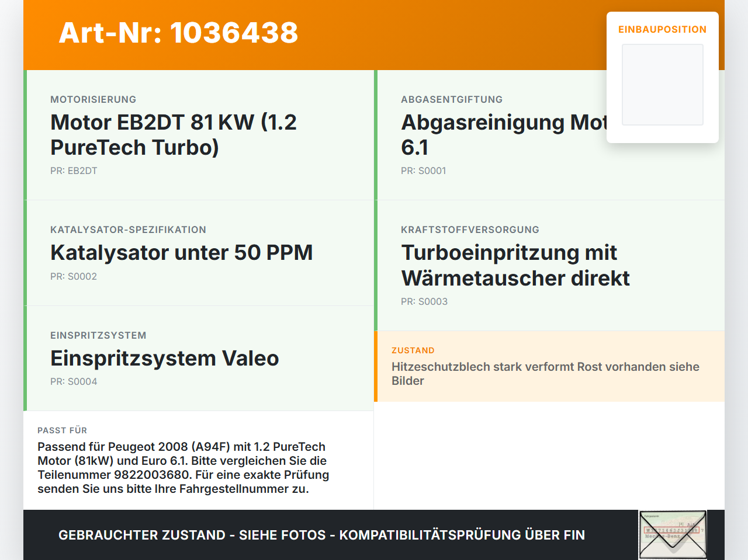Click the MOTORISIERUNG section label
748x560 pixels.
93,100
